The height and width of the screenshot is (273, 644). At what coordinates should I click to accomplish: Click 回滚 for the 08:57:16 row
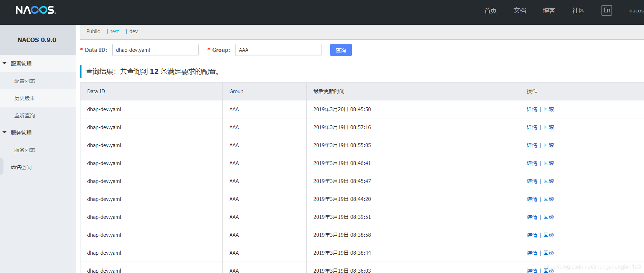pyautogui.click(x=549, y=127)
